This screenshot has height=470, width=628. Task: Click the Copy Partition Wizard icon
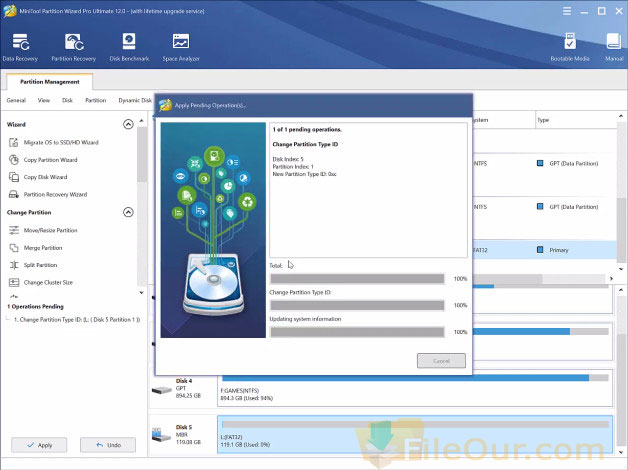click(14, 160)
